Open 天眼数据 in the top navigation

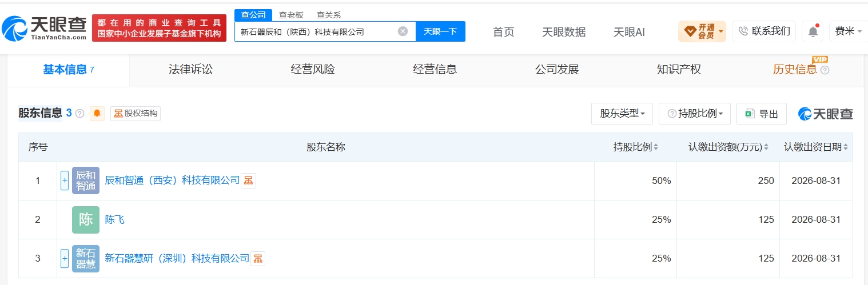click(564, 32)
